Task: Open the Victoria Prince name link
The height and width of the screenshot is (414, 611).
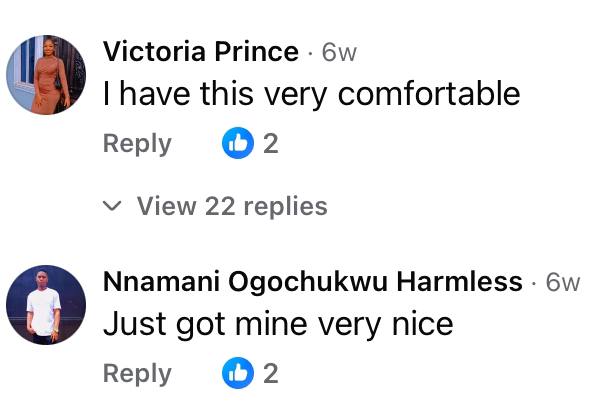Action: click(201, 52)
